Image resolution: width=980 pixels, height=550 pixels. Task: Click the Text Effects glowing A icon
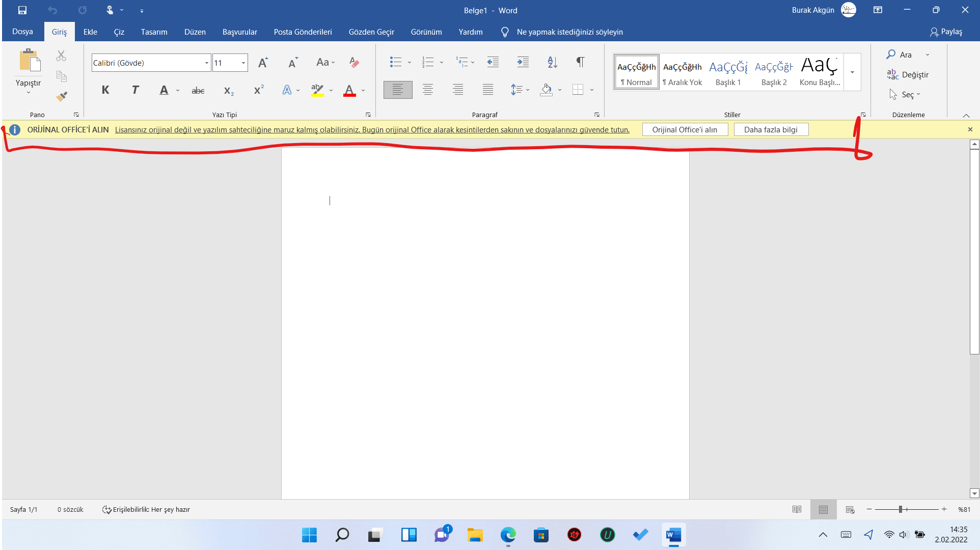287,91
